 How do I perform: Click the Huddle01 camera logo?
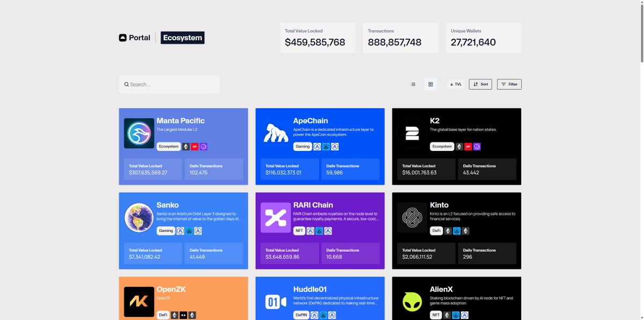pos(276,302)
